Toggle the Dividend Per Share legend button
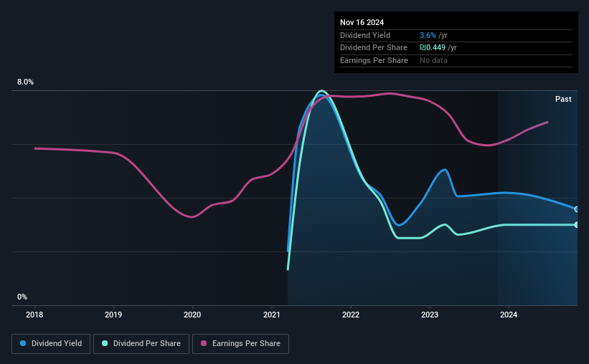The height and width of the screenshot is (364, 589). [141, 344]
